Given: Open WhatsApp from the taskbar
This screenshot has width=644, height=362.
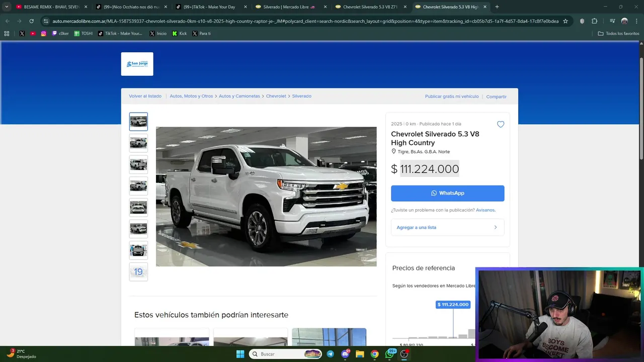Looking at the screenshot, I should [x=390, y=354].
